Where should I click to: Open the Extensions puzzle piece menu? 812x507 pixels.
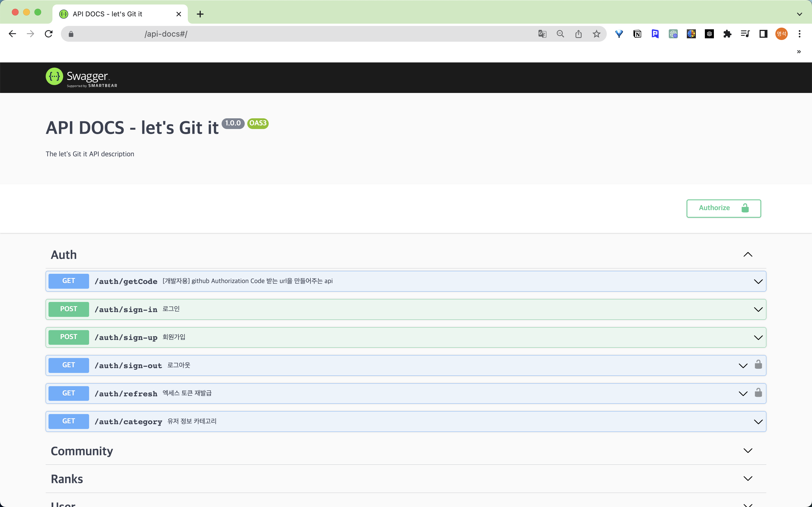click(x=727, y=34)
